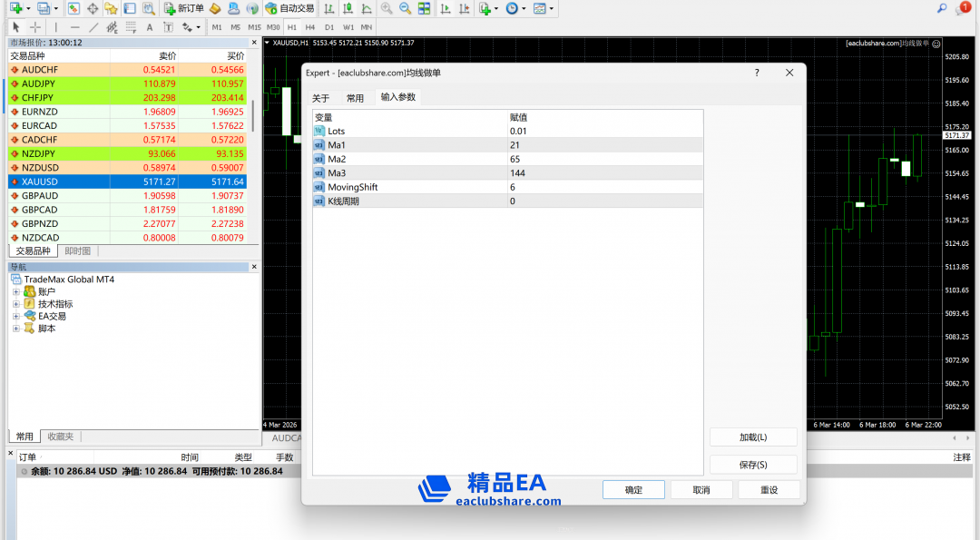The height and width of the screenshot is (540, 980).
Task: Open the 常用 tab in Expert dialog
Action: [355, 98]
